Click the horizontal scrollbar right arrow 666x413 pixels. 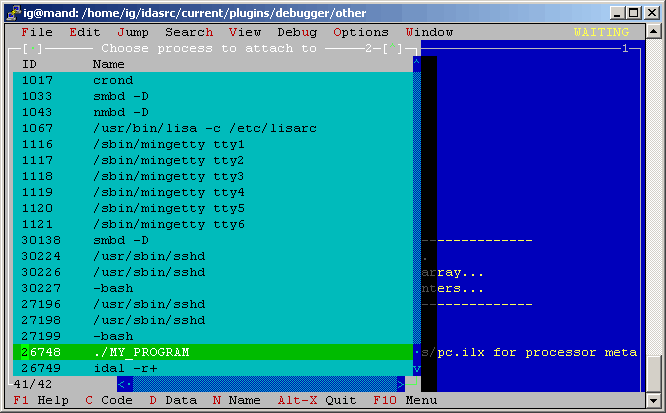(x=400, y=384)
